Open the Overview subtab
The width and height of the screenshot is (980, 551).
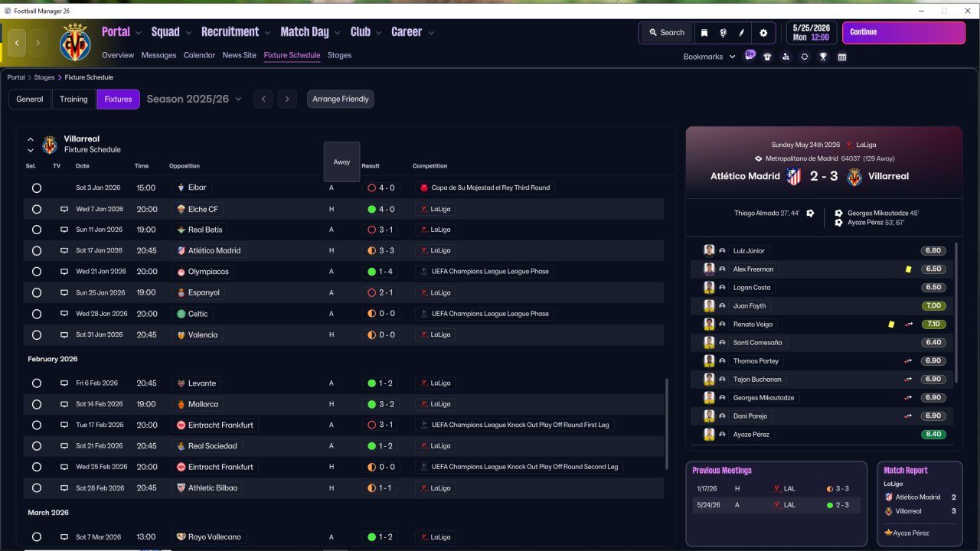pyautogui.click(x=118, y=55)
